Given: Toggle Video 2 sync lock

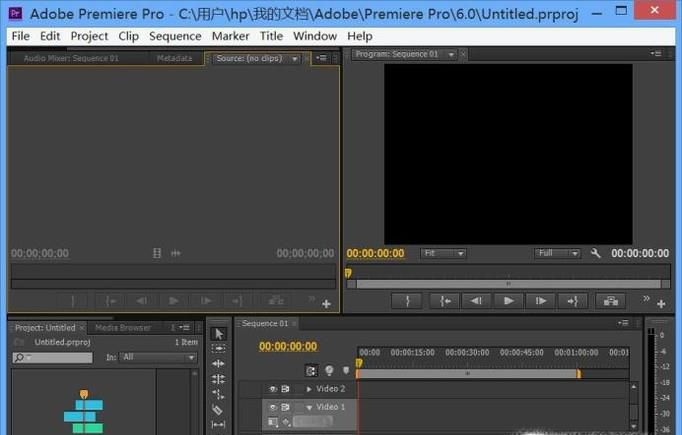Looking at the screenshot, I should click(x=285, y=388).
